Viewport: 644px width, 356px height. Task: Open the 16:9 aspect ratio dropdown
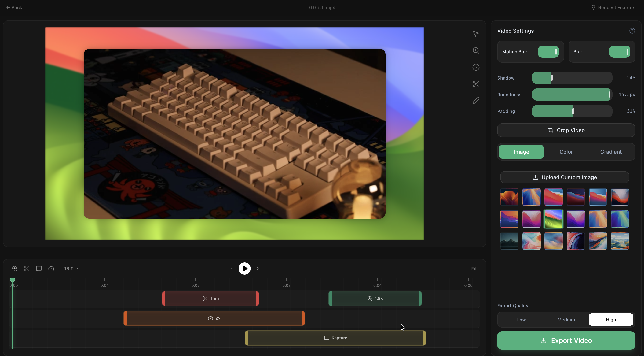tap(72, 269)
